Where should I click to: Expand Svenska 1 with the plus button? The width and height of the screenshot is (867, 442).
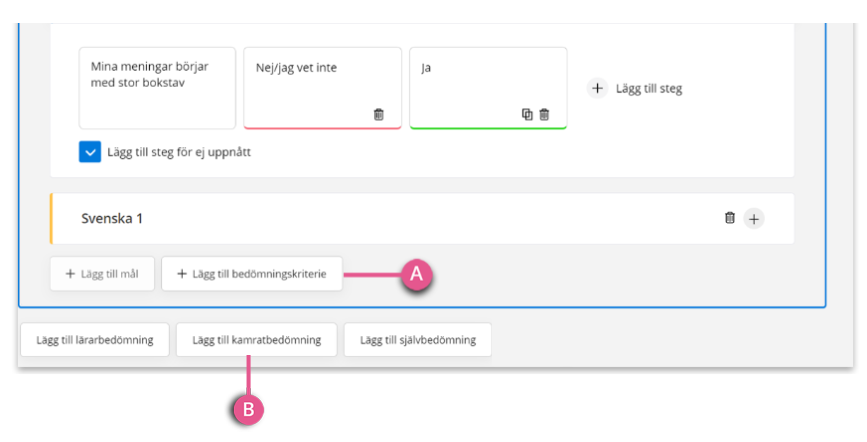754,219
